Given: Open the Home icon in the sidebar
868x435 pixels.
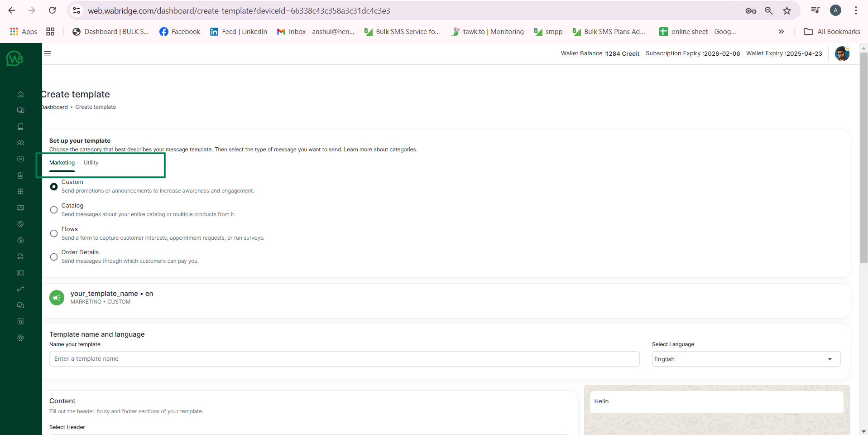Looking at the screenshot, I should click(20, 94).
